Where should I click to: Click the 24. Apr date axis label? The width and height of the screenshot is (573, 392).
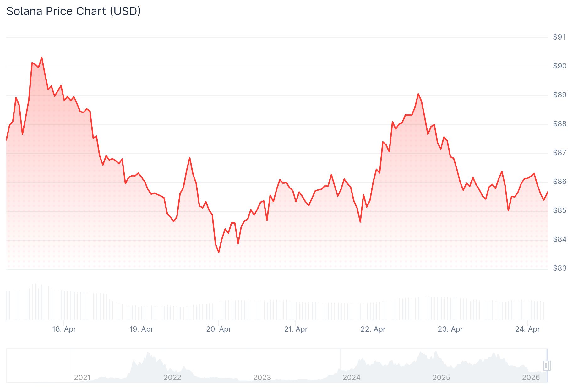click(x=527, y=329)
